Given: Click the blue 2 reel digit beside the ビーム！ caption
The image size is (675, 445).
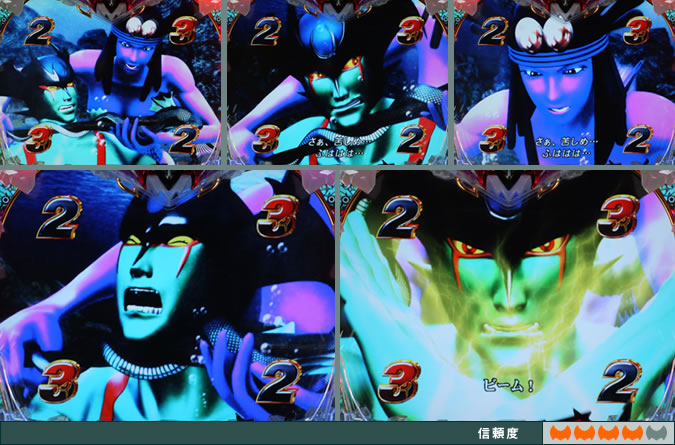Looking at the screenshot, I should [x=619, y=380].
